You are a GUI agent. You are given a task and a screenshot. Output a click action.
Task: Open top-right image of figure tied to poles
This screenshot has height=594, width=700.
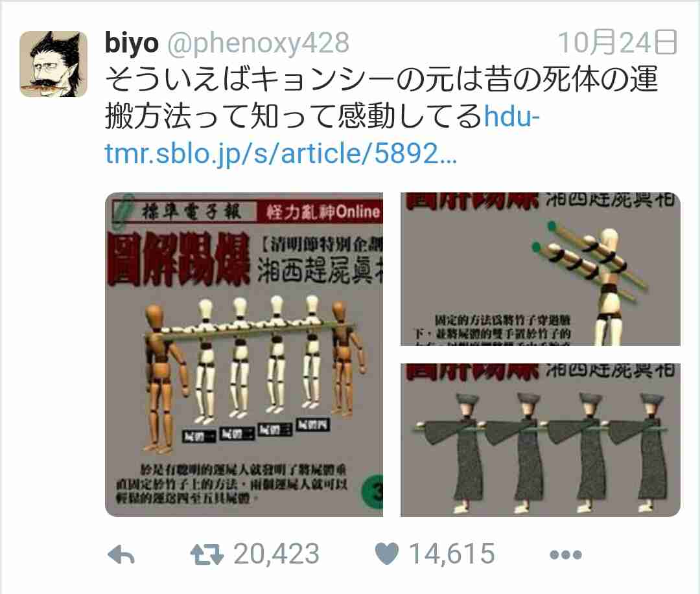(540, 269)
